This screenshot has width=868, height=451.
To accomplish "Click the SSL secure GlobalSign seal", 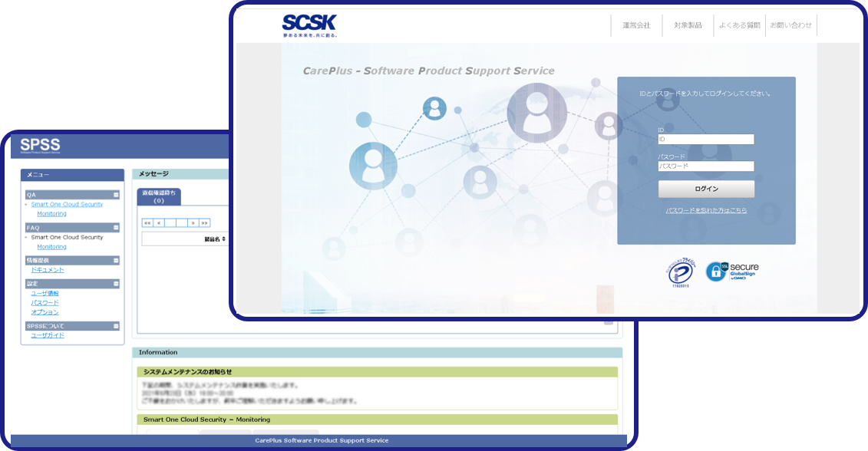I will pyautogui.click(x=732, y=272).
